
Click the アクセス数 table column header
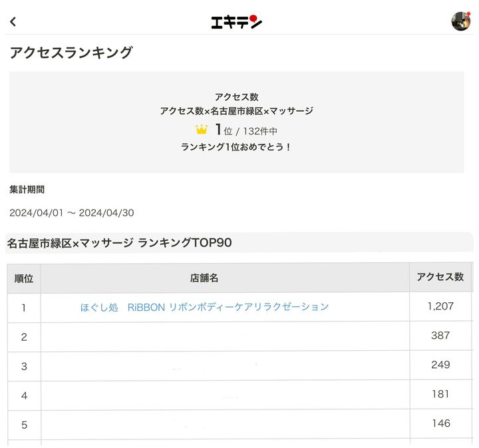(x=440, y=277)
